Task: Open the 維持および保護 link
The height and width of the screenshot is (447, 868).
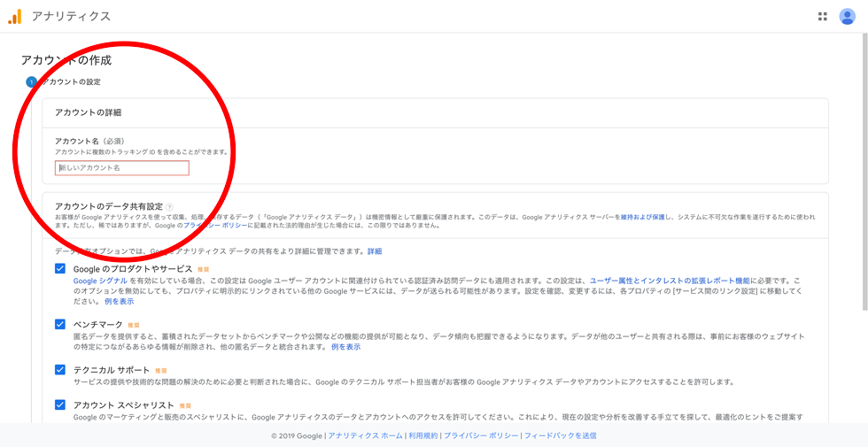Action: [x=643, y=218]
